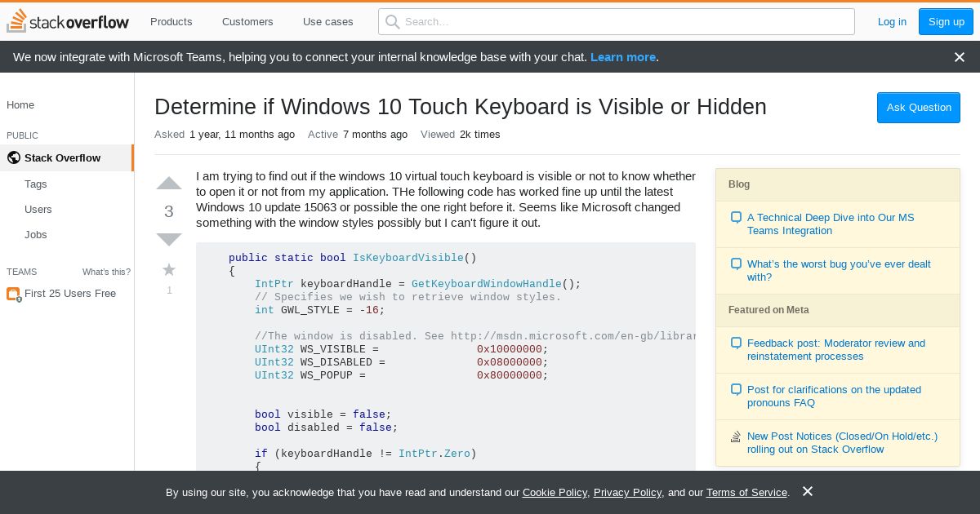
Task: Open the Cookie Policy link
Action: (x=555, y=493)
